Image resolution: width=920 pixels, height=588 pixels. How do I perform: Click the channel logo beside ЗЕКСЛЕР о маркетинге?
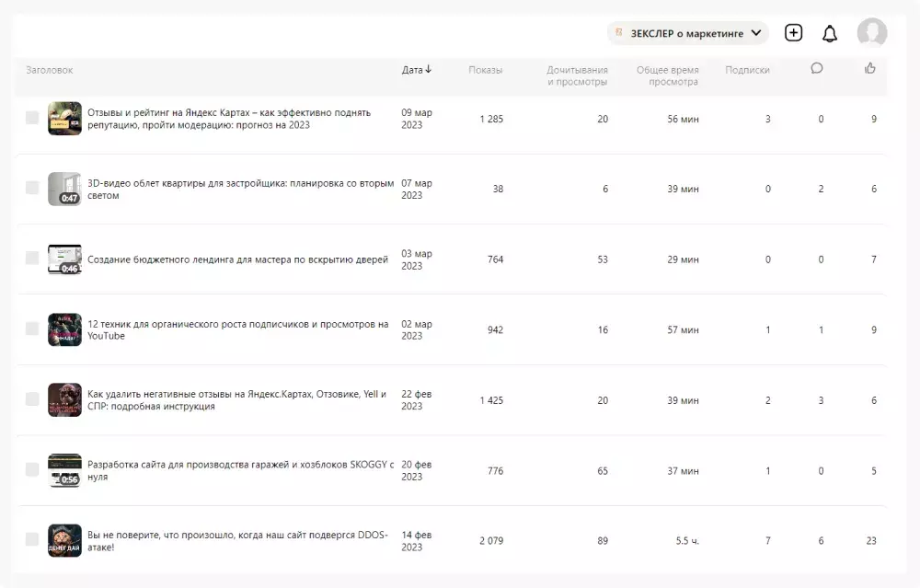tap(620, 33)
